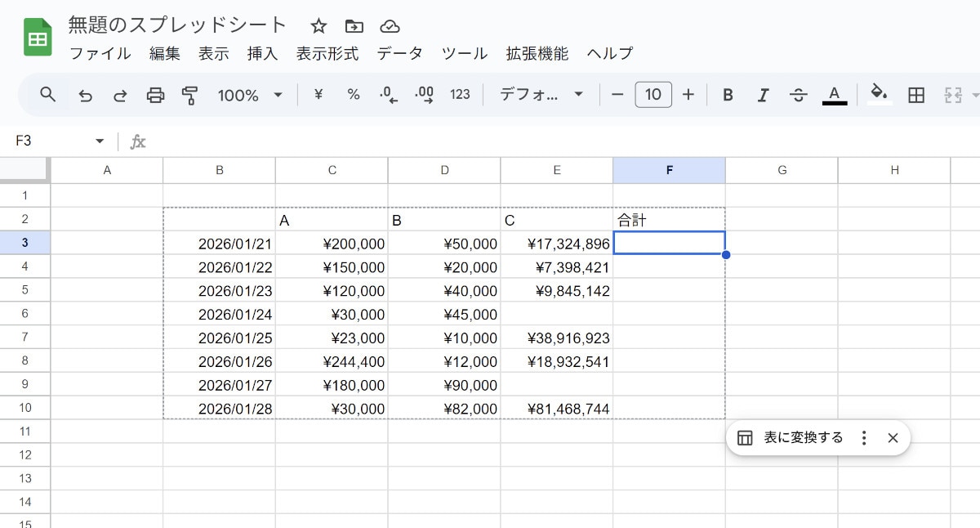The height and width of the screenshot is (528, 980).
Task: Select the paint format roller icon
Action: 190,96
